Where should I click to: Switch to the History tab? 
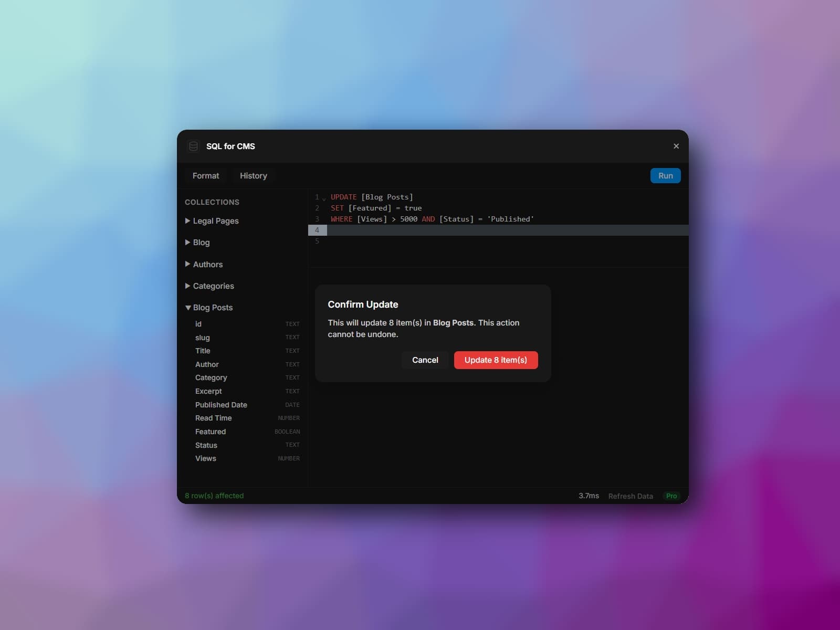coord(254,175)
